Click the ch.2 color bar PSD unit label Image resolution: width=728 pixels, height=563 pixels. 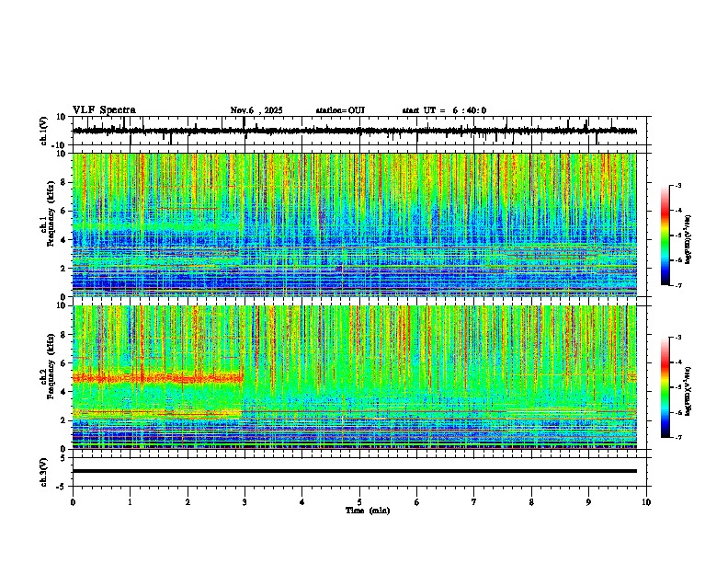688,391
